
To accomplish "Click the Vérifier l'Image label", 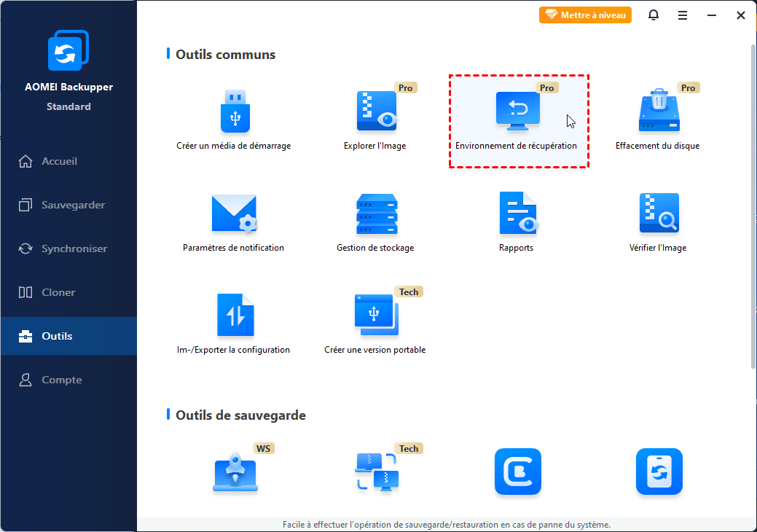I will click(657, 248).
